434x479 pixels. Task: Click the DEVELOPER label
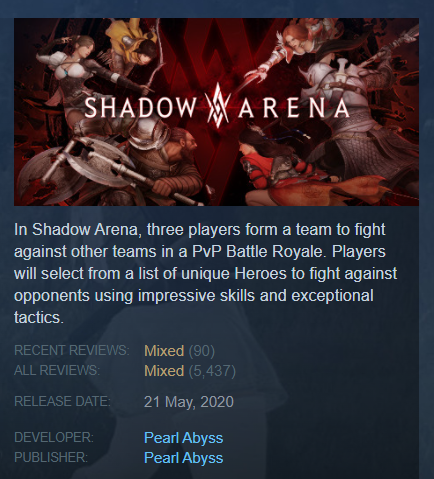click(54, 437)
